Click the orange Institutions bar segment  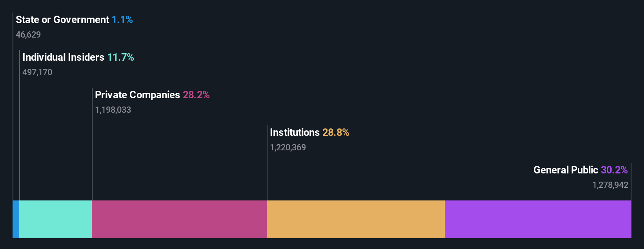click(x=355, y=219)
